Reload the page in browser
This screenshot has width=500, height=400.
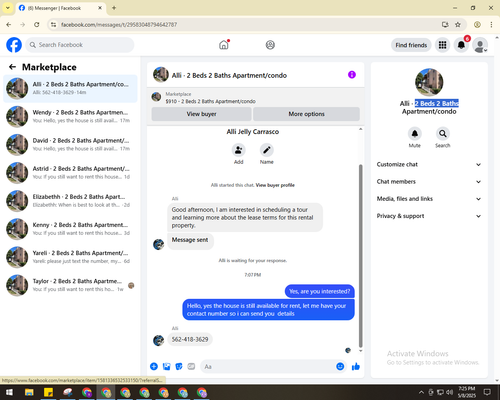37,24
